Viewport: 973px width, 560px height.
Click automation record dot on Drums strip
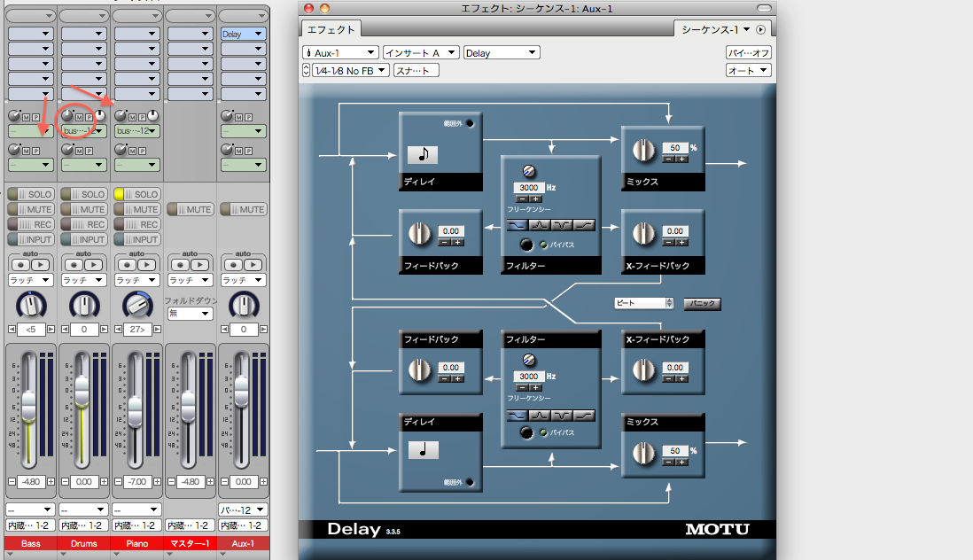point(74,265)
